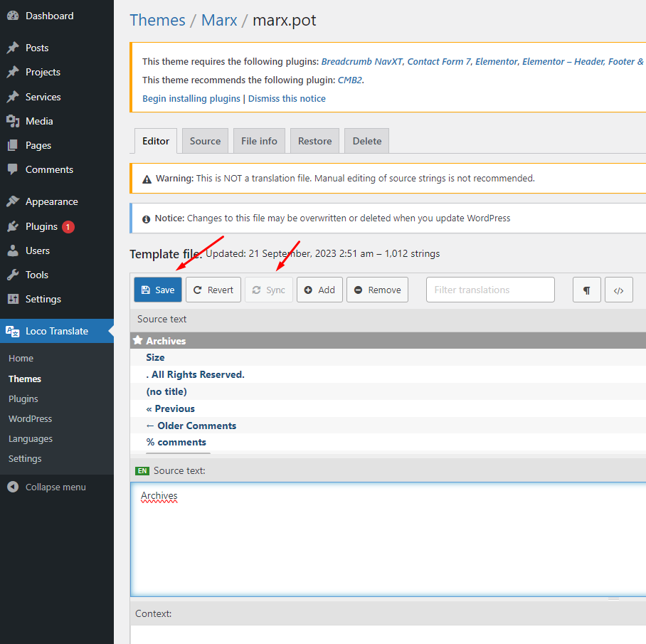Switch to the Source tab

(205, 141)
